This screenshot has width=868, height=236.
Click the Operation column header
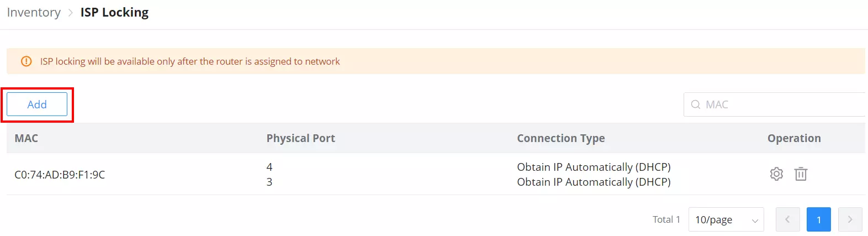coord(794,138)
